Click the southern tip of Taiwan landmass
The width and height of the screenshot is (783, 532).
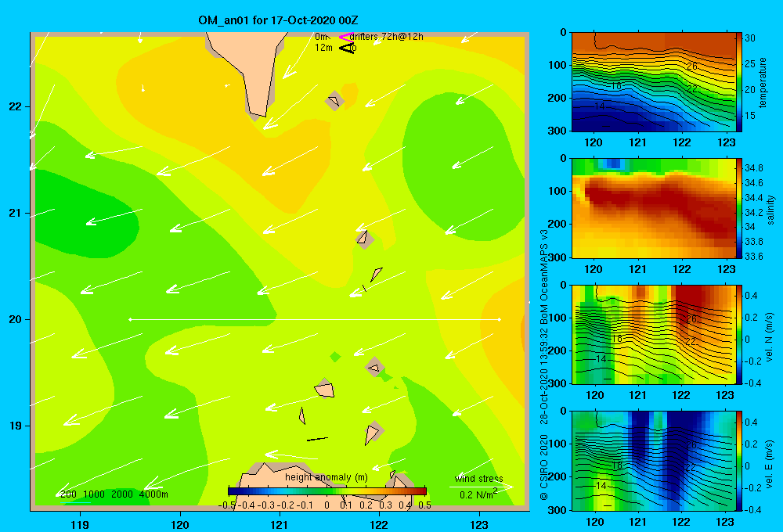(x=258, y=113)
